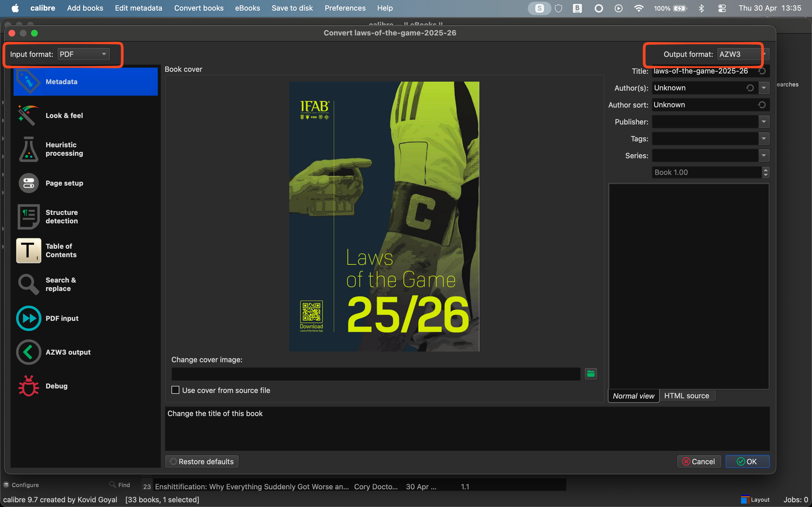The height and width of the screenshot is (507, 812).
Task: Open the Page setup section
Action: click(86, 183)
